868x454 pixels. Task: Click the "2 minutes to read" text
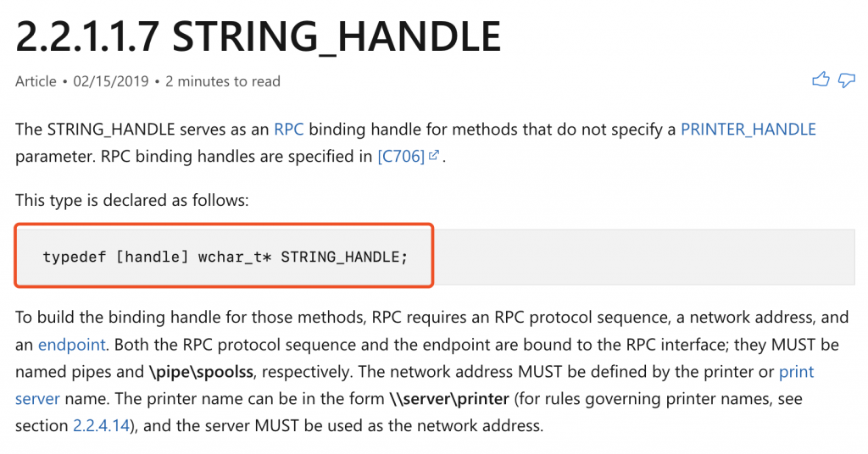coord(223,82)
